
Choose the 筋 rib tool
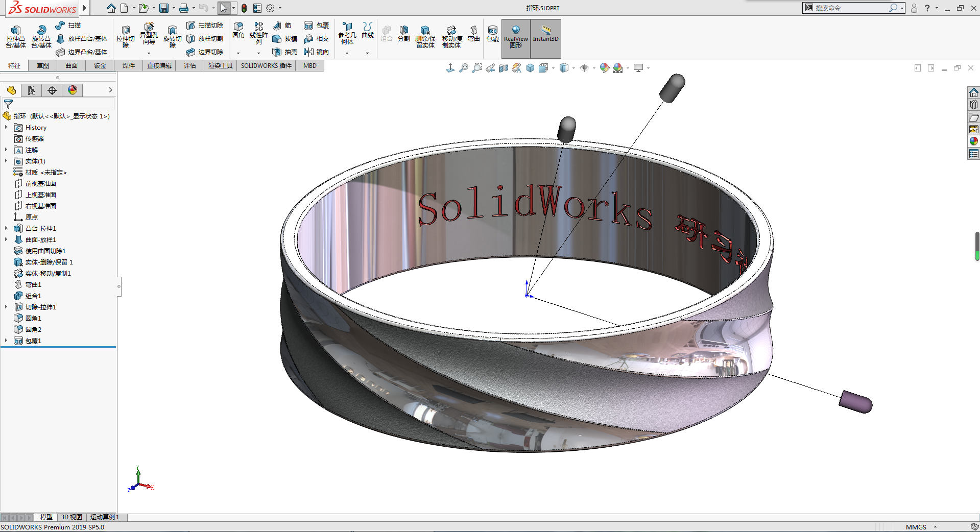coord(282,25)
